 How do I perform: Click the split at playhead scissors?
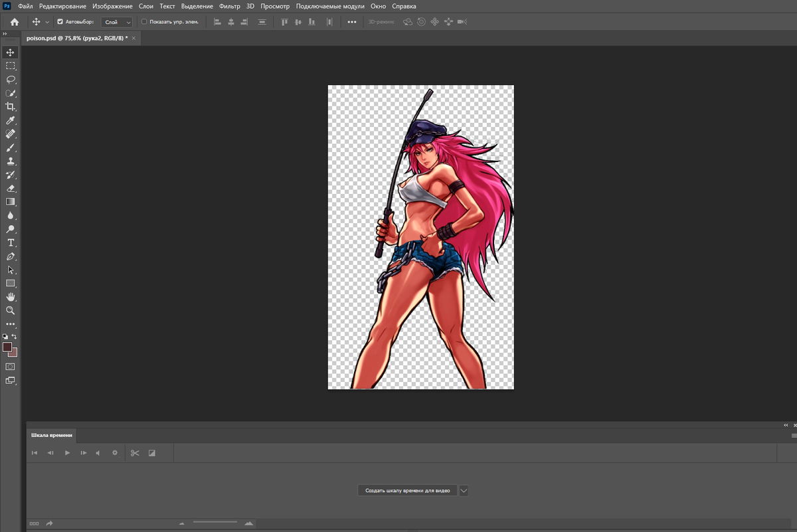135,453
